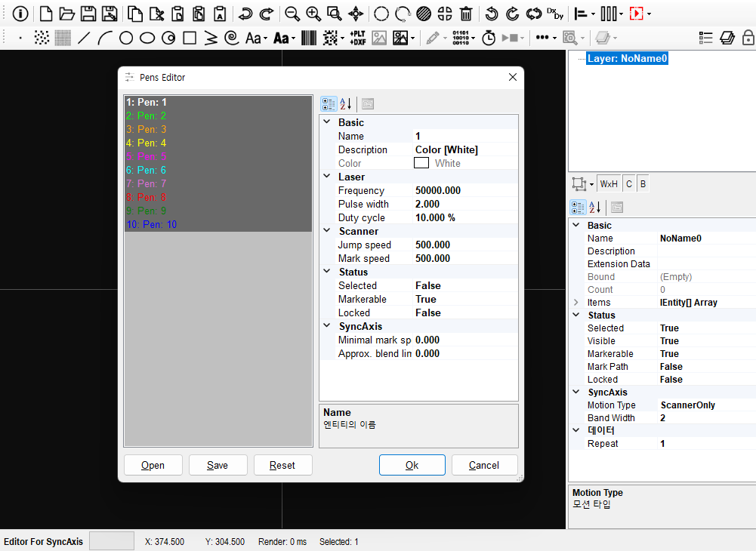Click the Reset button in Pens Editor

click(283, 465)
